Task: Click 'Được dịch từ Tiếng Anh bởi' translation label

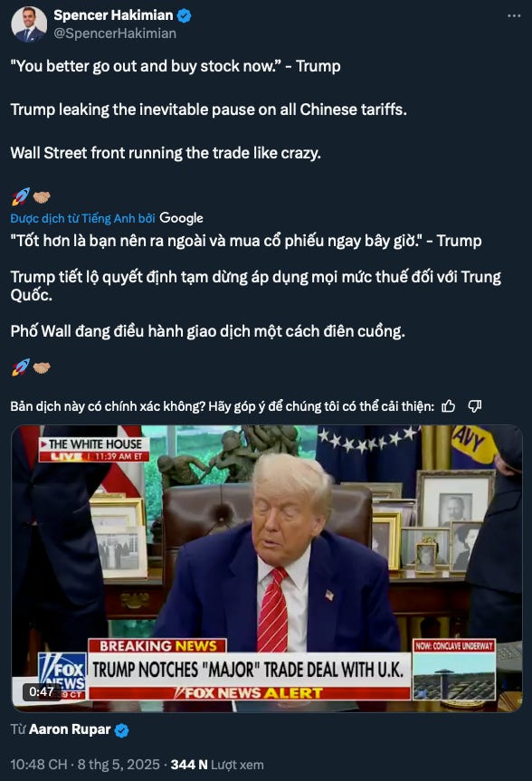Action: 82,218
